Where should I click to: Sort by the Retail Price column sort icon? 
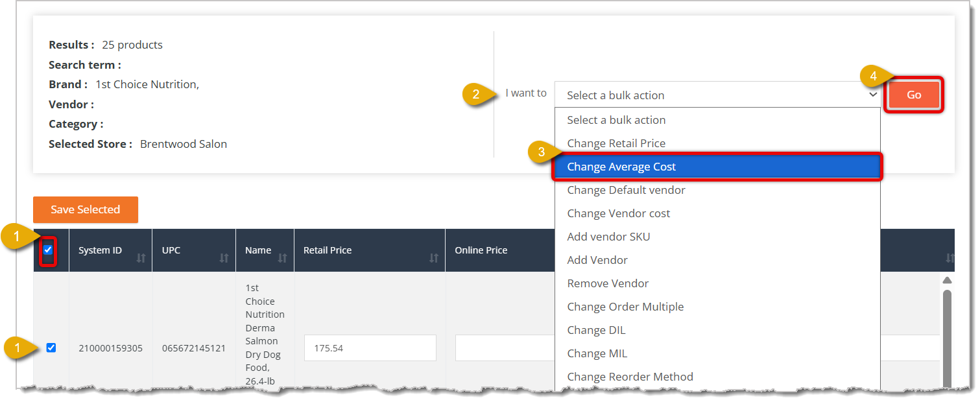[434, 258]
